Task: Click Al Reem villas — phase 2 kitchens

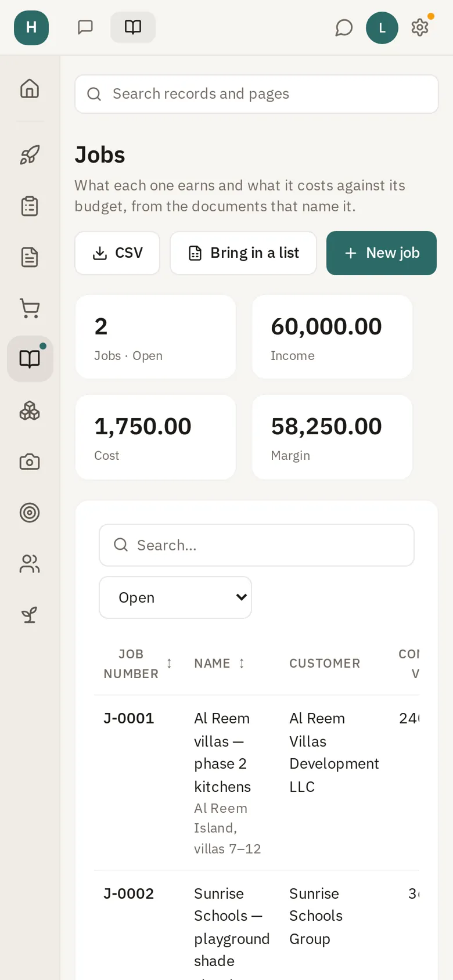Action: (x=222, y=752)
